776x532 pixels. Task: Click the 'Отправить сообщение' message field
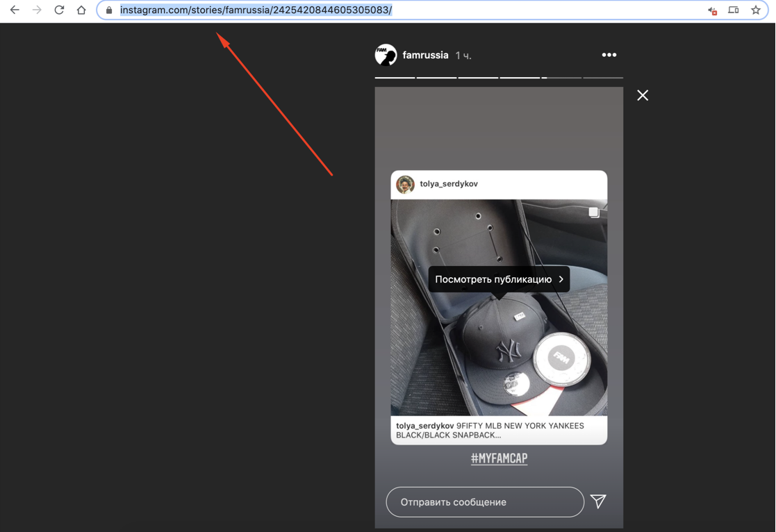(x=484, y=502)
